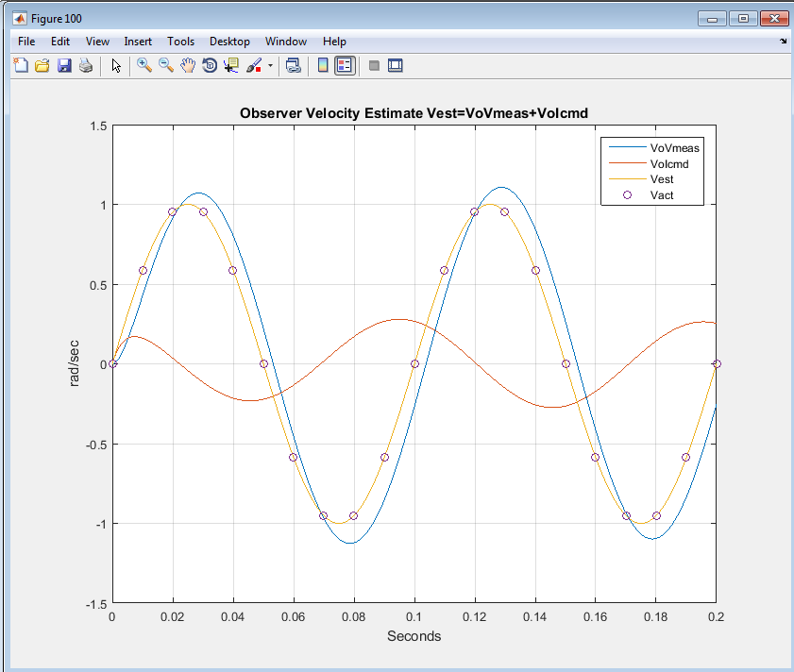This screenshot has width=794, height=672.
Task: Activate the Zoom In magnifier tool
Action: [x=144, y=65]
